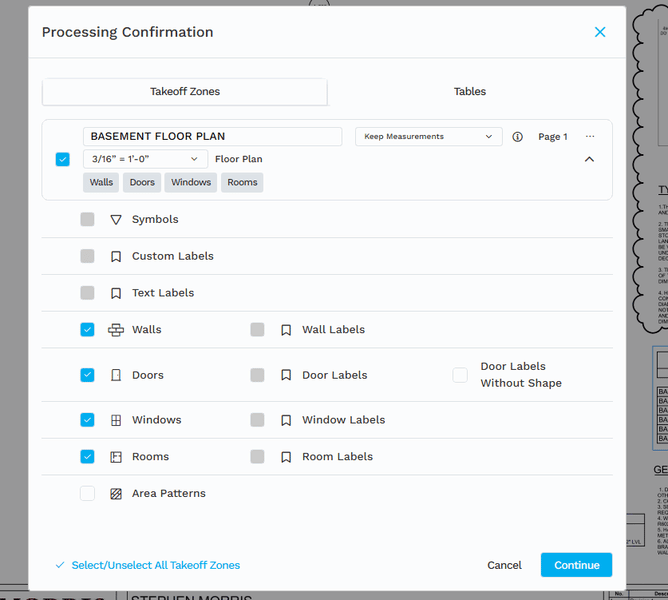This screenshot has height=600, width=668.
Task: Click the Custom Labels bookmark icon
Action: click(x=116, y=257)
